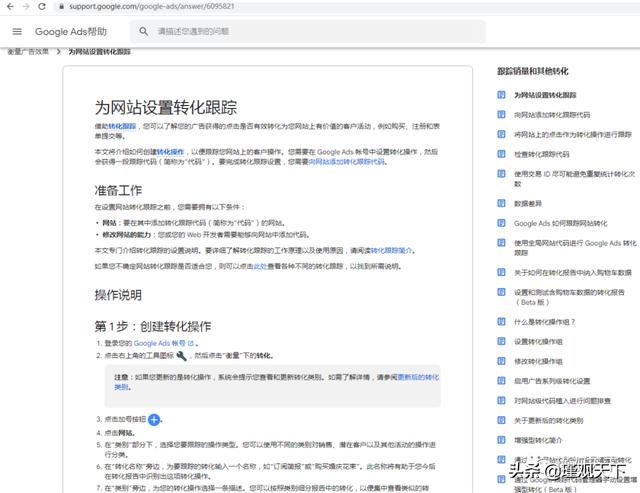Select 为网站设置转化跟踪 in the sidebar list
This screenshot has width=640, height=493.
(545, 95)
